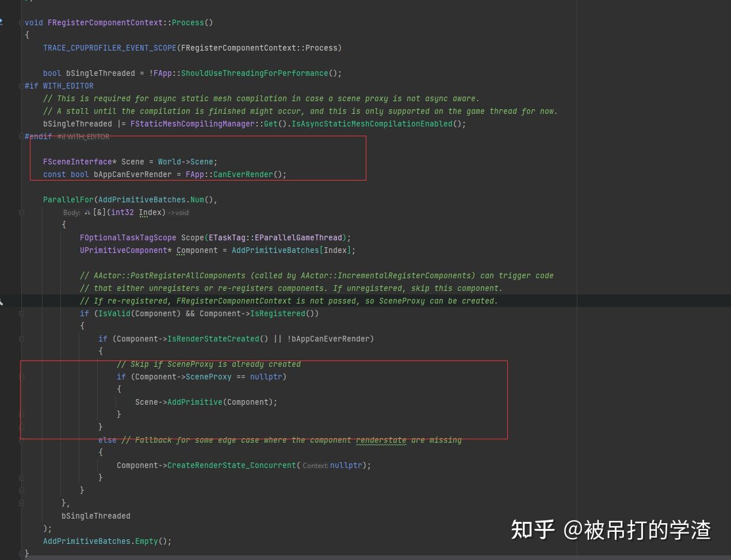Viewport: 731px width, 560px height.
Task: Click the 'Context:' parameter hint
Action: (315, 466)
